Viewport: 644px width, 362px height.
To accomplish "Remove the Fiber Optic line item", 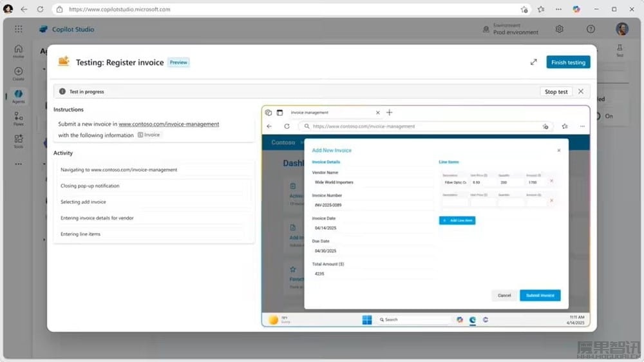I will 552,181.
